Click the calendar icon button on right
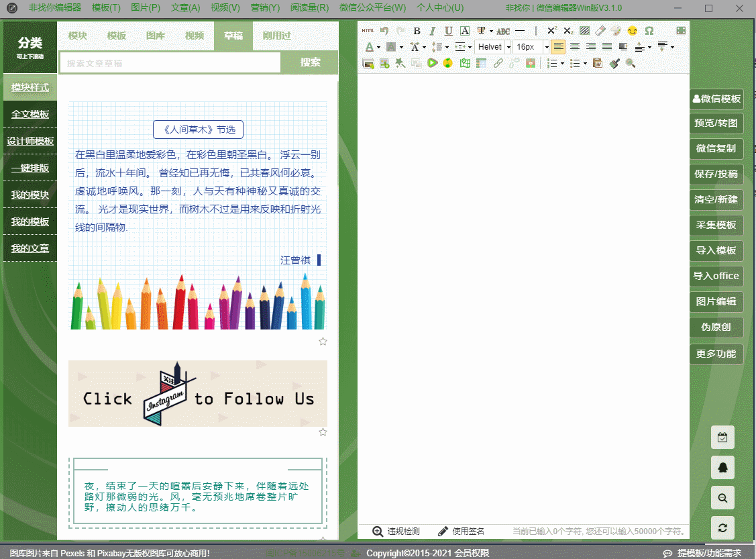Image resolution: width=756 pixels, height=559 pixels. (722, 438)
